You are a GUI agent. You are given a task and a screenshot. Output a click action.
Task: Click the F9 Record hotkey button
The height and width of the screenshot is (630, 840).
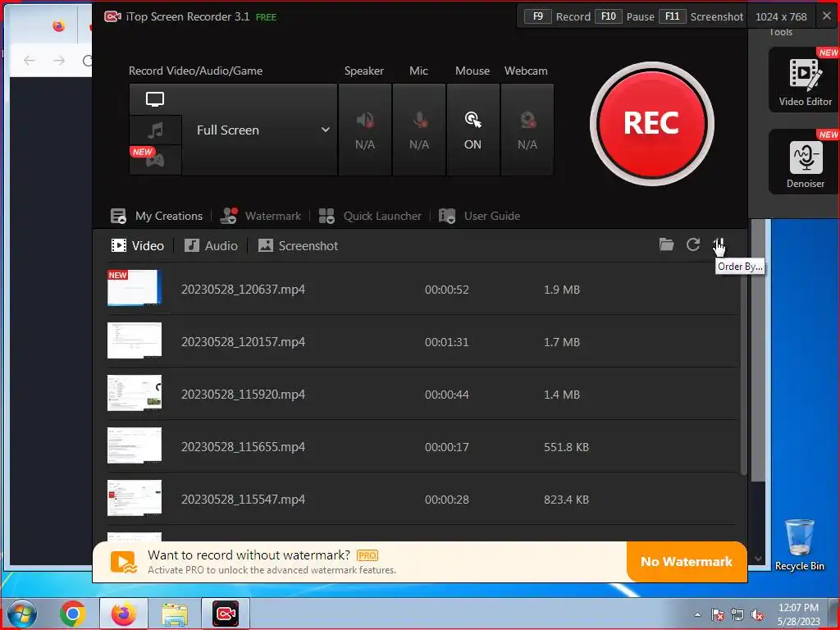[x=538, y=16]
